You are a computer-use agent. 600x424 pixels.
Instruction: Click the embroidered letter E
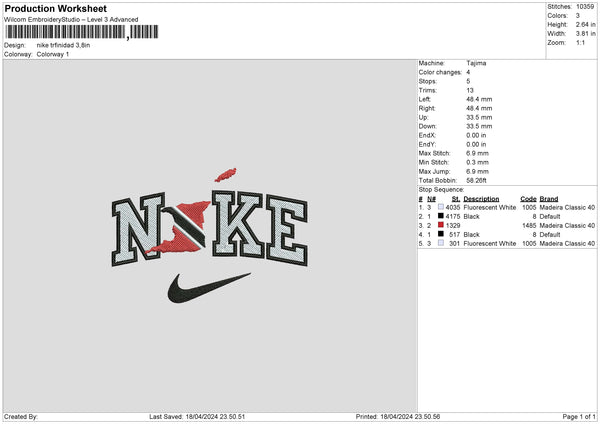(287, 231)
